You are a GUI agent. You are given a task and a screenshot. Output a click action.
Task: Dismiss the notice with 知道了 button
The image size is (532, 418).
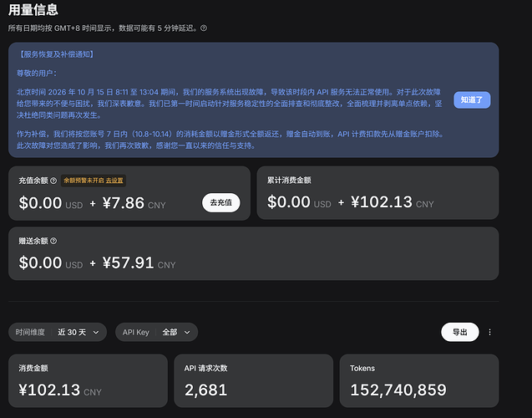click(472, 99)
